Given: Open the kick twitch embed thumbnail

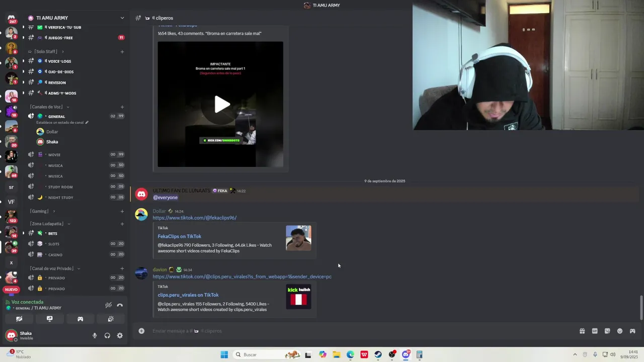Looking at the screenshot, I should tap(298, 297).
